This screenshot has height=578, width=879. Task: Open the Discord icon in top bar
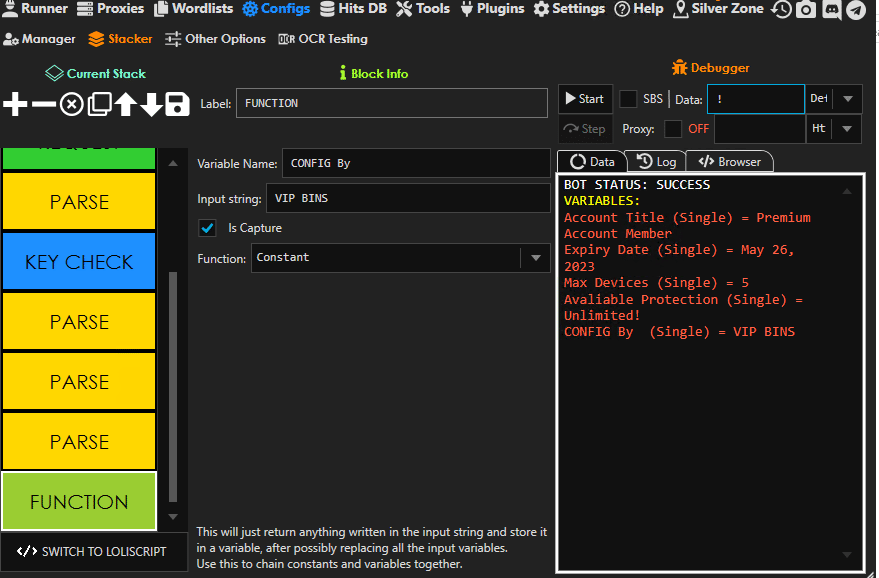tap(831, 10)
